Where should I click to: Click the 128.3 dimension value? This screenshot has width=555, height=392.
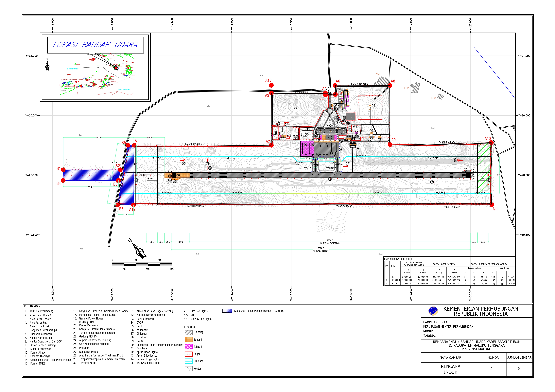tap(126, 214)
